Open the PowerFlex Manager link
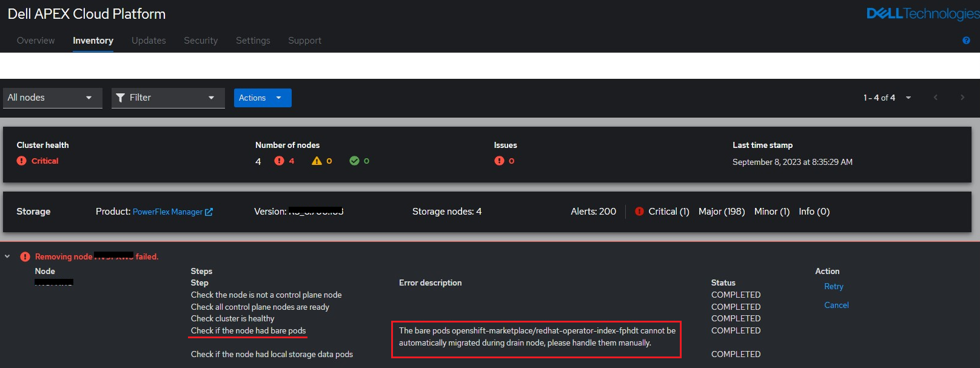The image size is (980, 368). 167,212
